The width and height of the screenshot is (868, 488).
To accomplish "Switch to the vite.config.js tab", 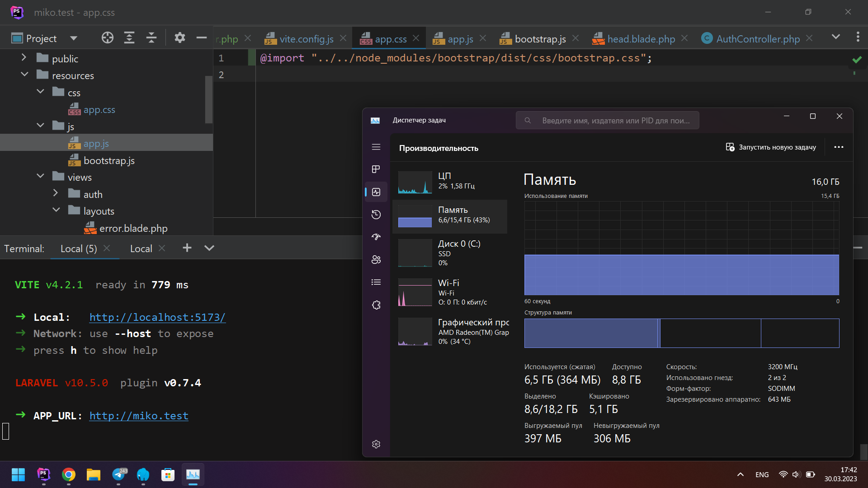I will [306, 39].
